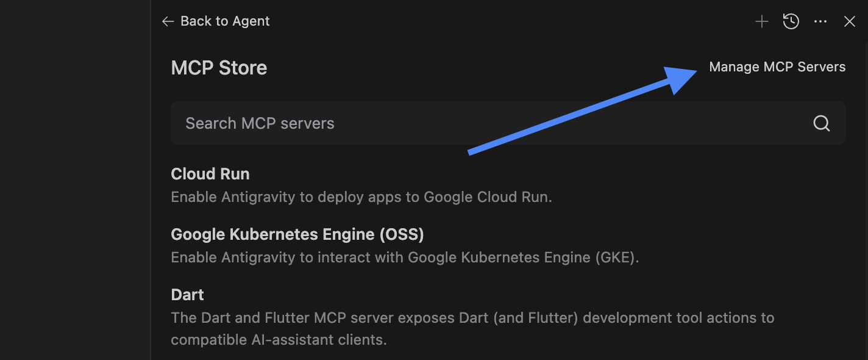Close the MCP Store panel
The width and height of the screenshot is (868, 360).
[849, 22]
